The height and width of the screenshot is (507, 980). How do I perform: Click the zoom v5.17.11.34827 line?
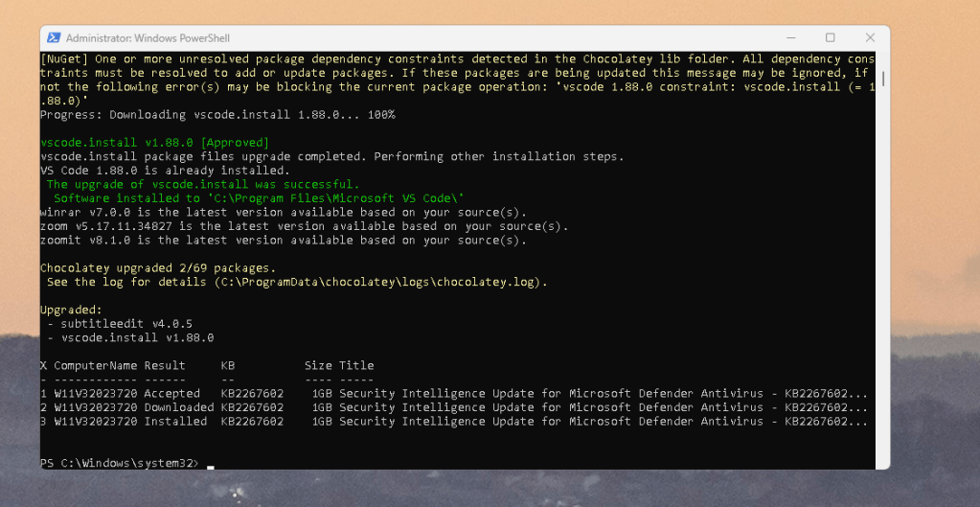click(305, 225)
